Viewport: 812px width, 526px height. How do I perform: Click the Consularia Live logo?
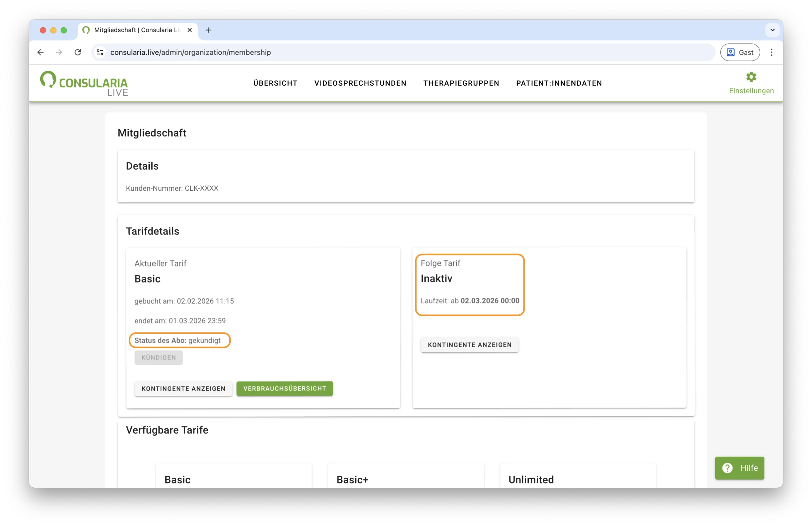coord(84,84)
